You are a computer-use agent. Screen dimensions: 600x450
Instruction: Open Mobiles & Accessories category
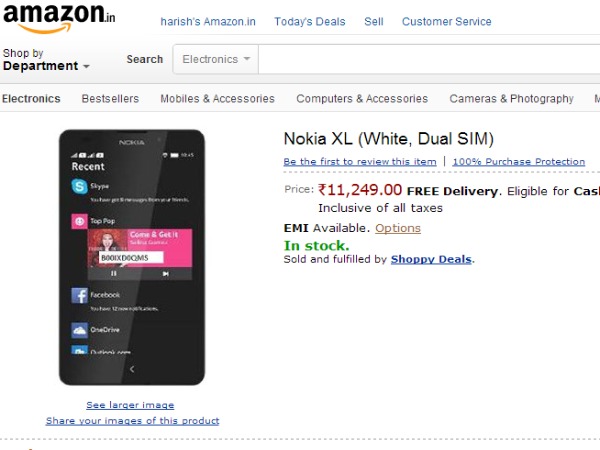[x=217, y=99]
